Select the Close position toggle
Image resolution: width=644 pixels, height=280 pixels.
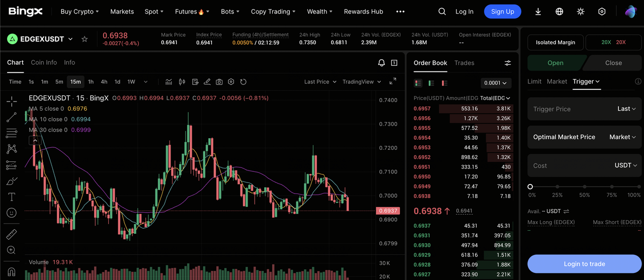coord(613,63)
